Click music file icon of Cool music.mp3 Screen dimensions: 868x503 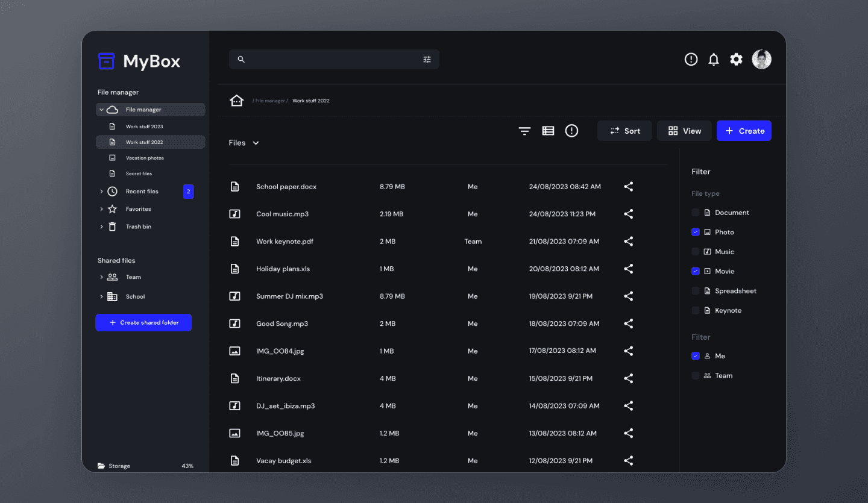click(235, 214)
